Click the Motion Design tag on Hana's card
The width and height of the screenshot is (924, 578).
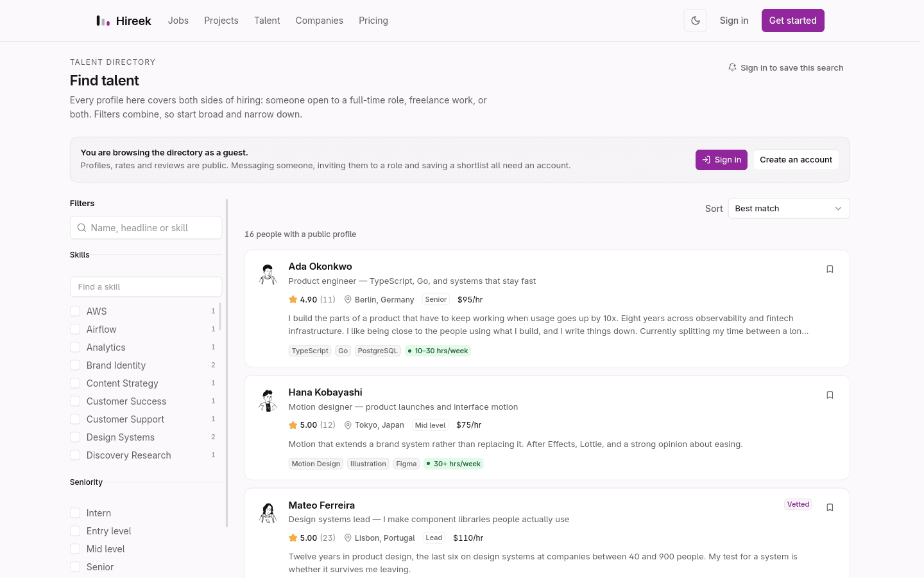pos(316,464)
